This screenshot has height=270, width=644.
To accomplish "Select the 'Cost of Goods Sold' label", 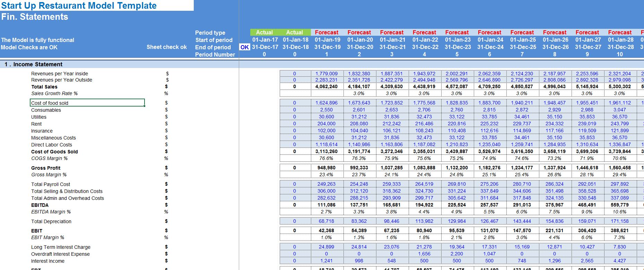I will click(x=54, y=152).
